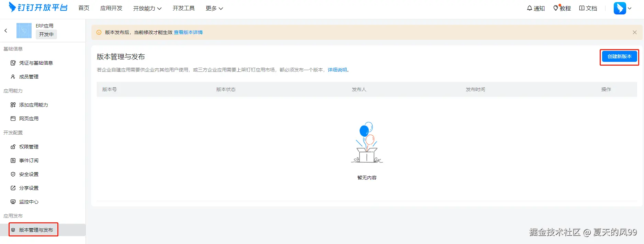Open 通知 notifications
The image size is (644, 244).
pos(536,8)
